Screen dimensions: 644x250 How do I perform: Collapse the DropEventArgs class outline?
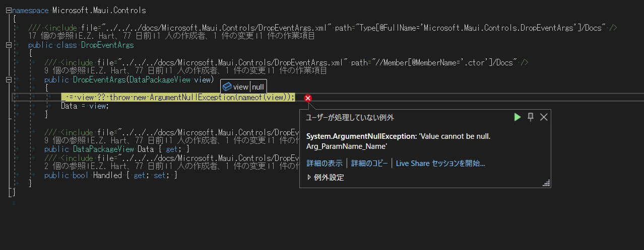tap(9, 45)
